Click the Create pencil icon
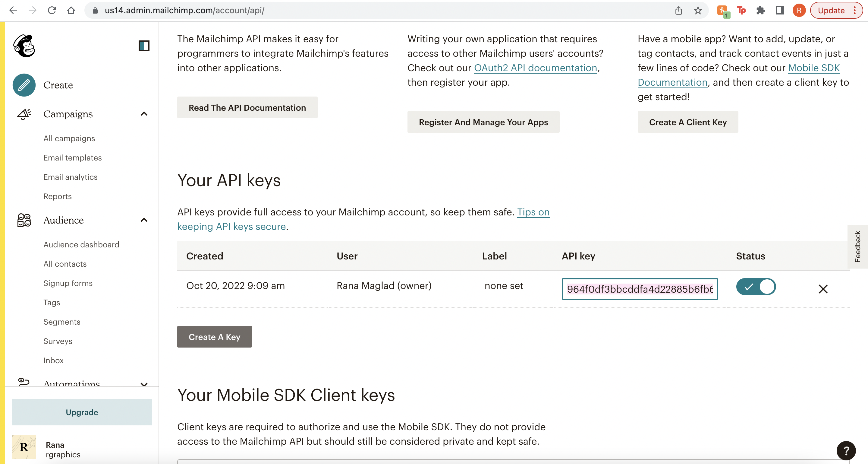 point(24,85)
